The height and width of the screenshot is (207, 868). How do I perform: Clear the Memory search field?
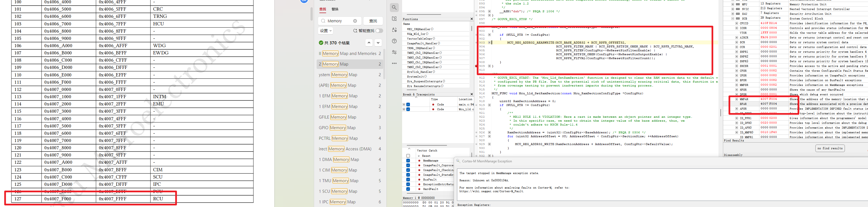click(x=355, y=21)
